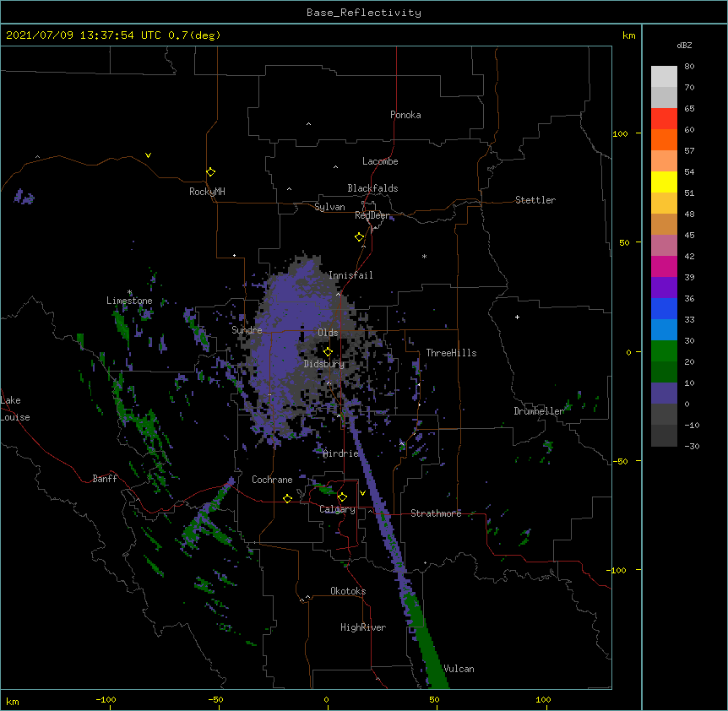This screenshot has height=711, width=728.
Task: Click the Banff label
Action: (x=105, y=479)
